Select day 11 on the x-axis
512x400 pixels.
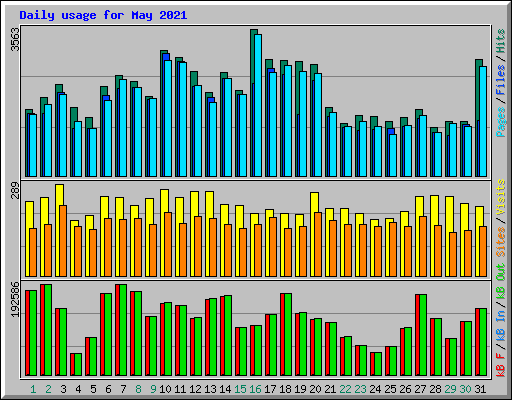point(180,389)
